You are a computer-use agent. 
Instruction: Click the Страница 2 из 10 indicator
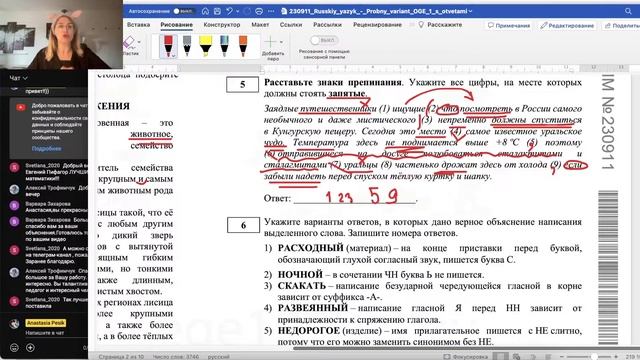tap(121, 357)
